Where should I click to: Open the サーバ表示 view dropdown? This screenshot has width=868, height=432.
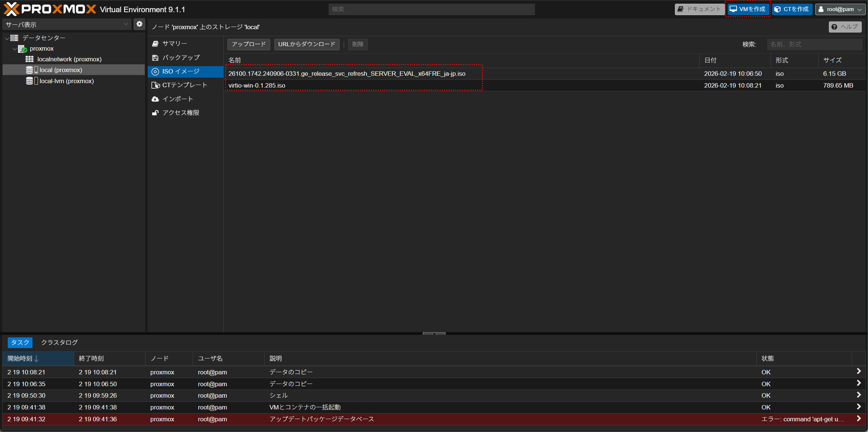pos(67,24)
